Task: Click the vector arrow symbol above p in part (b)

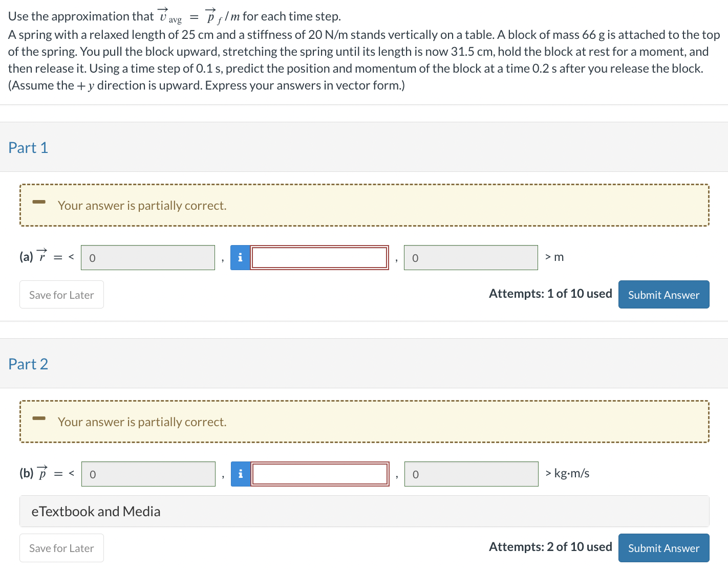Action: [x=42, y=467]
